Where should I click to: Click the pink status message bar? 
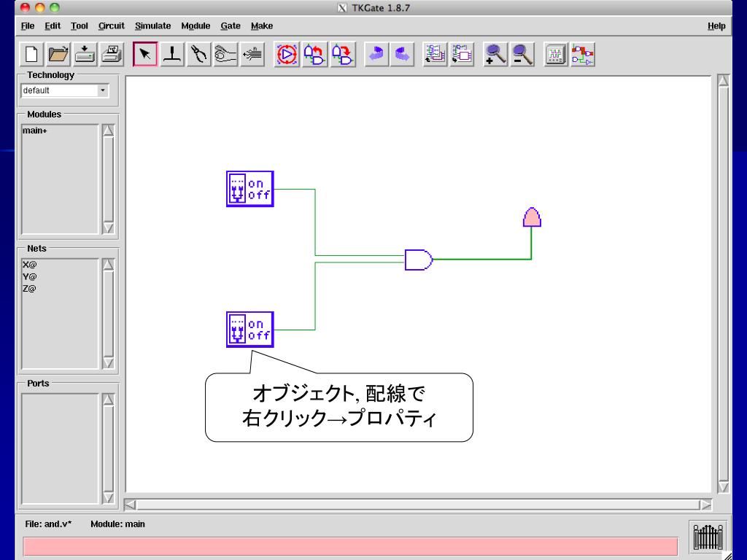click(351, 546)
